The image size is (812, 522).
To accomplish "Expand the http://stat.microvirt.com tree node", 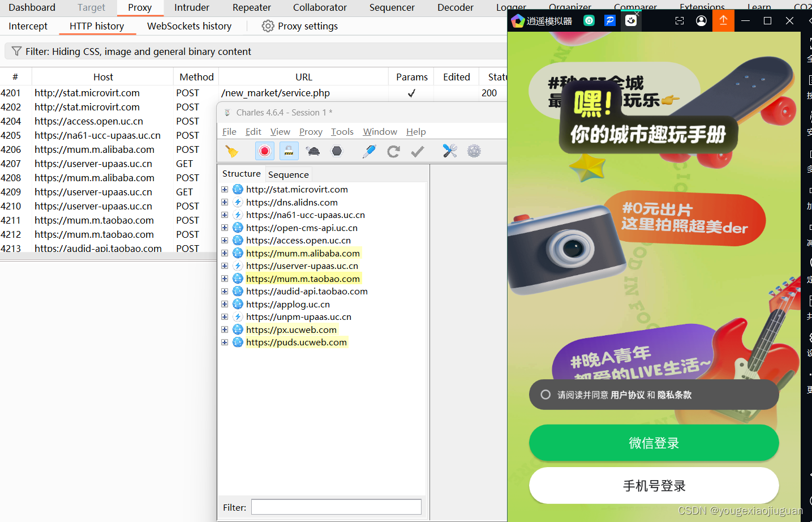I will click(x=225, y=189).
